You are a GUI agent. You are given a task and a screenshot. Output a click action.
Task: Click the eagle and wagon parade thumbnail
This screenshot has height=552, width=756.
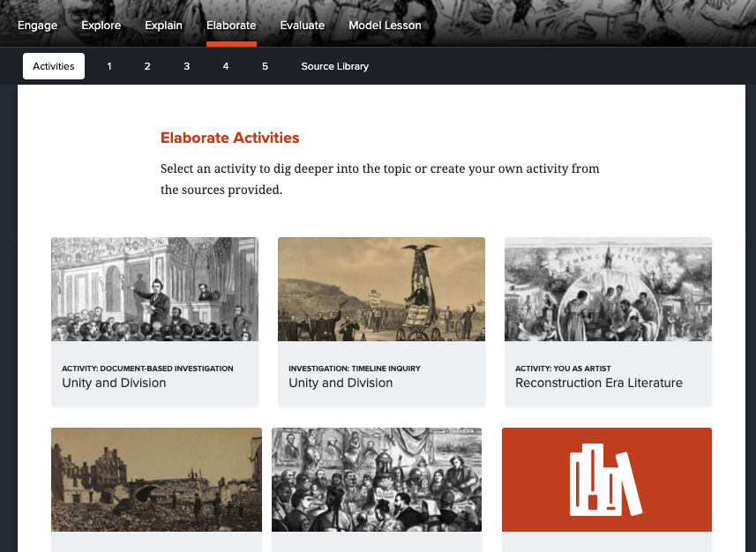[x=381, y=289]
